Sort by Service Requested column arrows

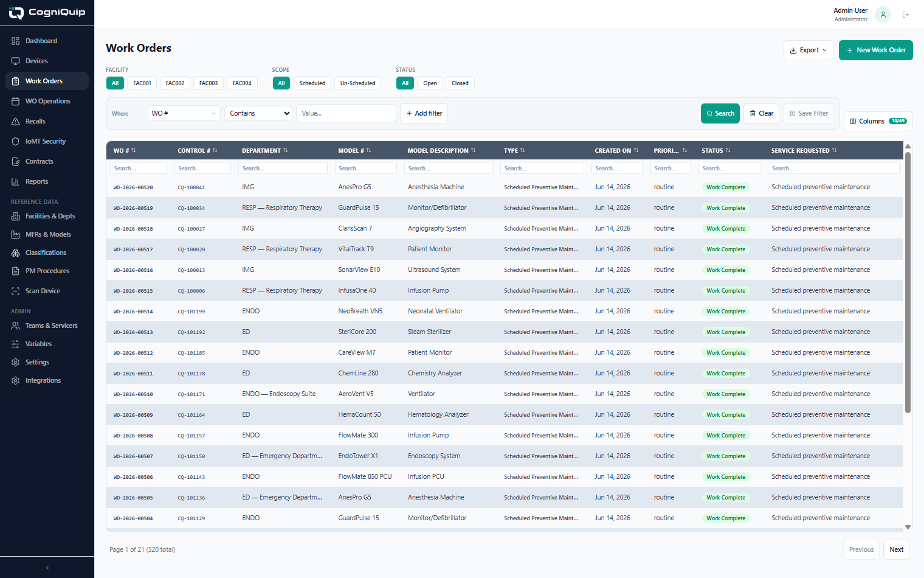[834, 150]
